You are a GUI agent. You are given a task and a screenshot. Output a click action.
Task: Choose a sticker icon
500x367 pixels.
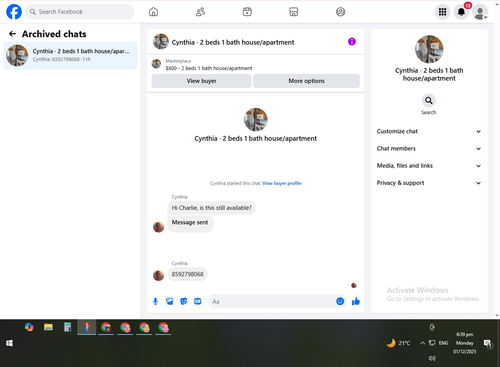pyautogui.click(x=184, y=301)
